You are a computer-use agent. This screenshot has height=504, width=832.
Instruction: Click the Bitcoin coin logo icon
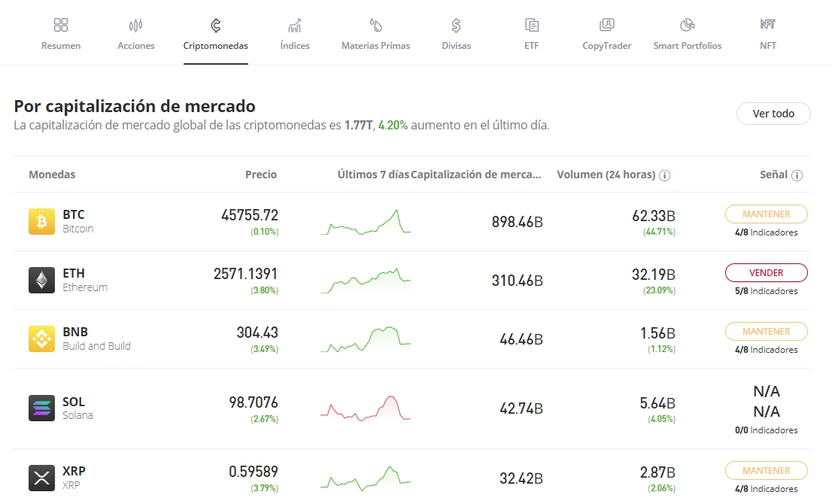pos(41,221)
